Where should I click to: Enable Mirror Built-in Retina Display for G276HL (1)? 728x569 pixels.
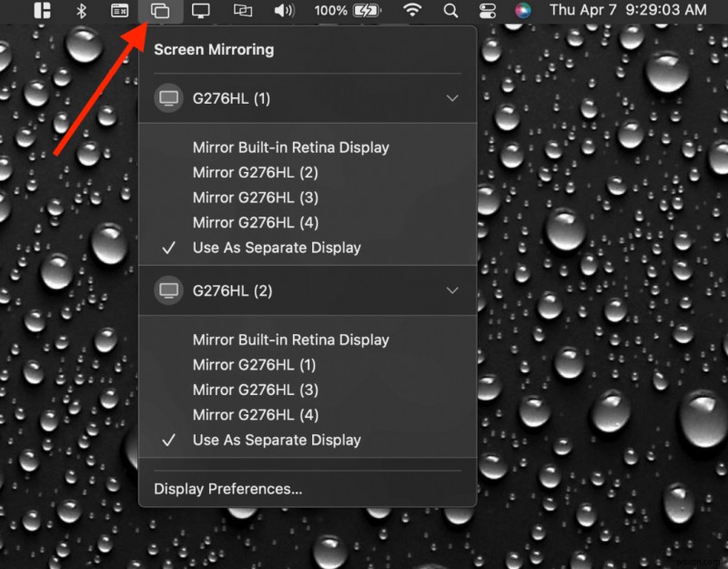click(x=291, y=147)
